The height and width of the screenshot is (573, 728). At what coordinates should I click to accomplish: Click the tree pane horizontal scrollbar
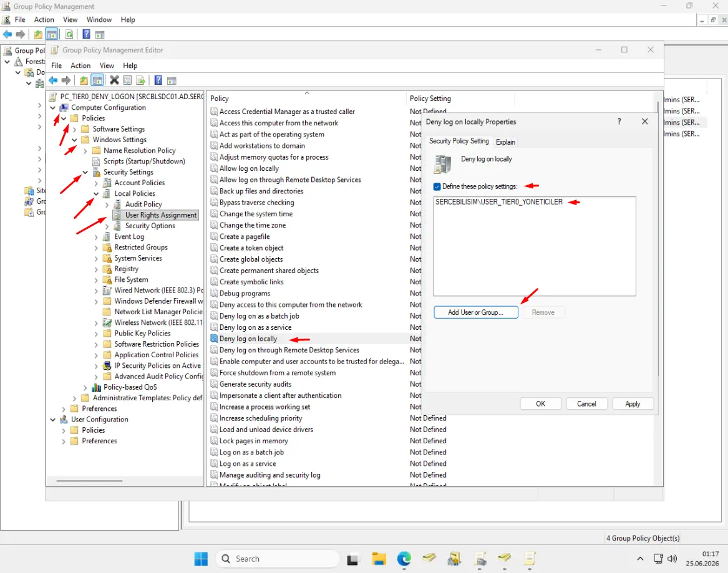[x=90, y=481]
